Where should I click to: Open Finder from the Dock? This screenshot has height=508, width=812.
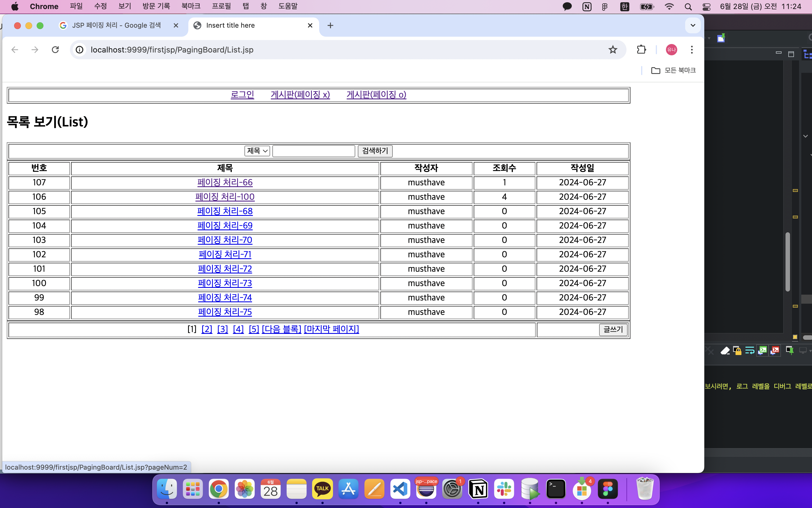(167, 489)
